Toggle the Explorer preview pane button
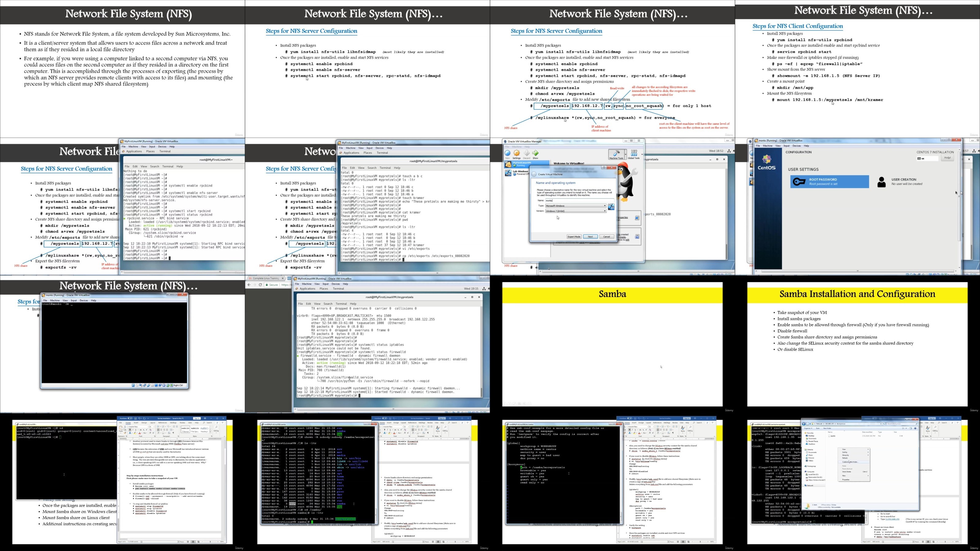Screen dimensions: 980x551 [x=910, y=428]
